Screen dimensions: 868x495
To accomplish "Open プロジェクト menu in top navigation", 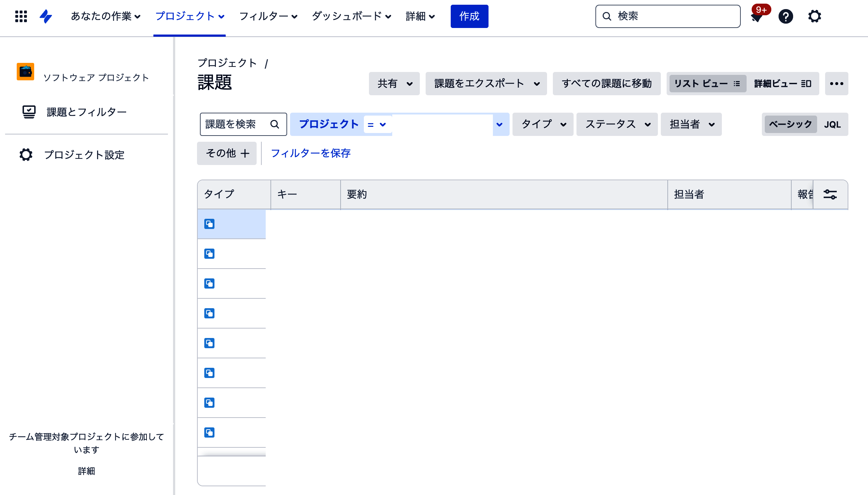I will click(x=190, y=16).
